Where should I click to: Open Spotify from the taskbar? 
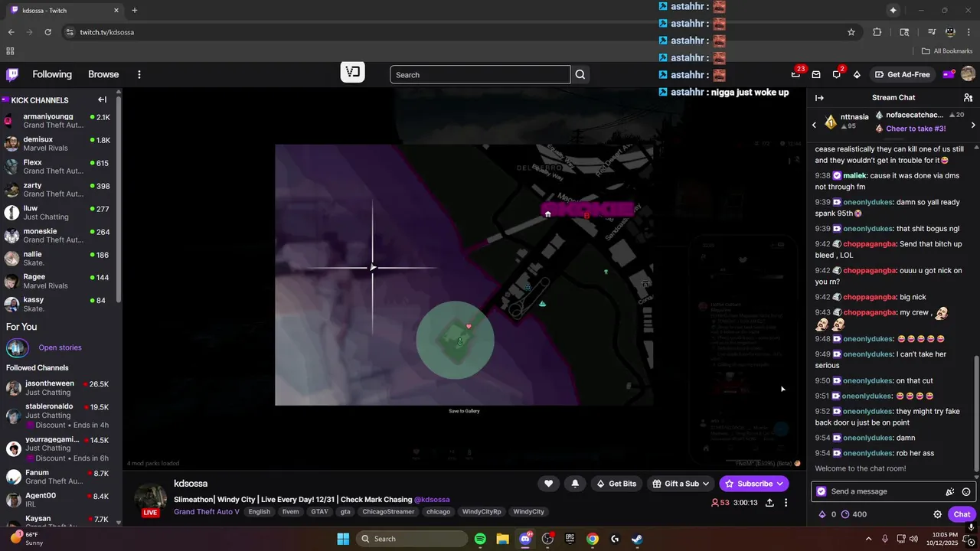tap(480, 539)
